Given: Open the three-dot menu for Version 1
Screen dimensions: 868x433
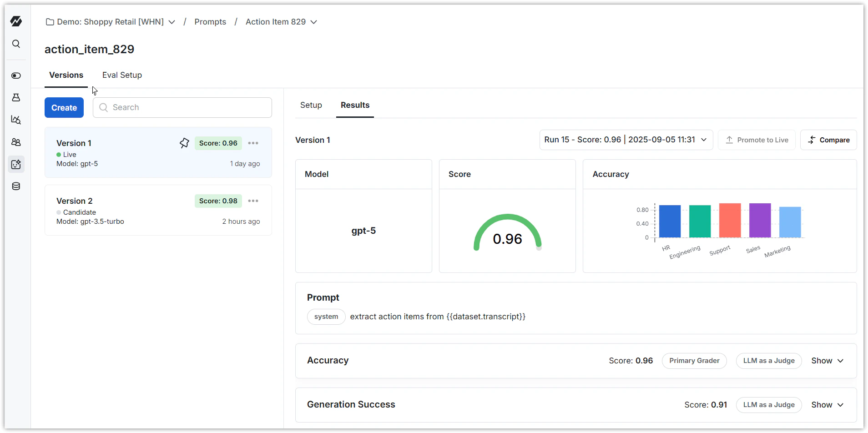Looking at the screenshot, I should pos(253,143).
